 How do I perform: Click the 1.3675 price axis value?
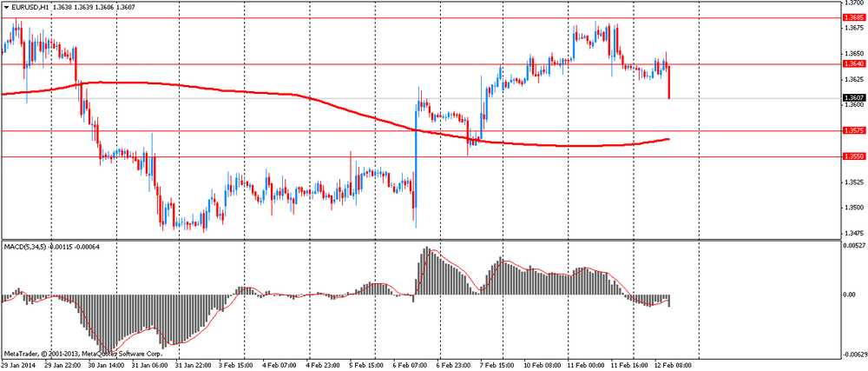[853, 28]
